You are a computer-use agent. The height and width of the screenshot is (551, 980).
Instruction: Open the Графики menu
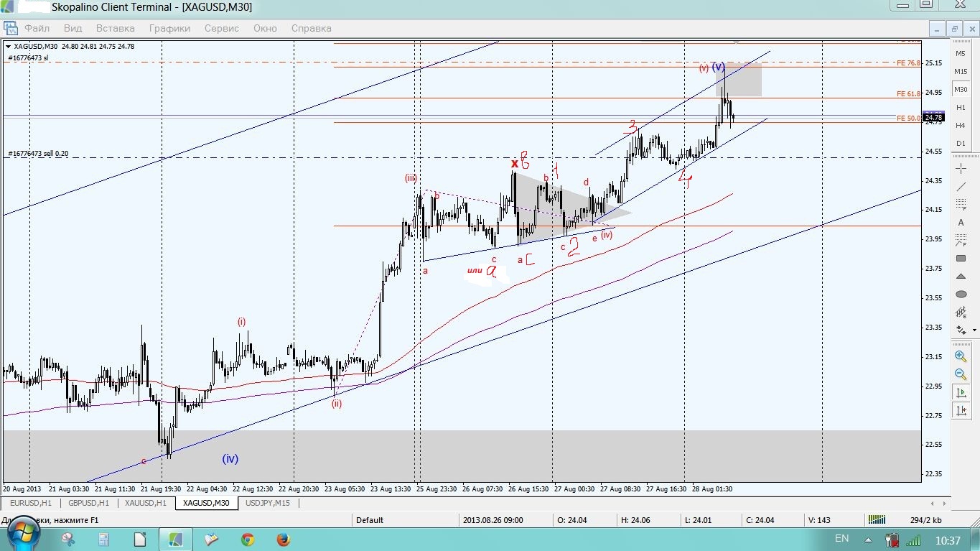point(169,29)
